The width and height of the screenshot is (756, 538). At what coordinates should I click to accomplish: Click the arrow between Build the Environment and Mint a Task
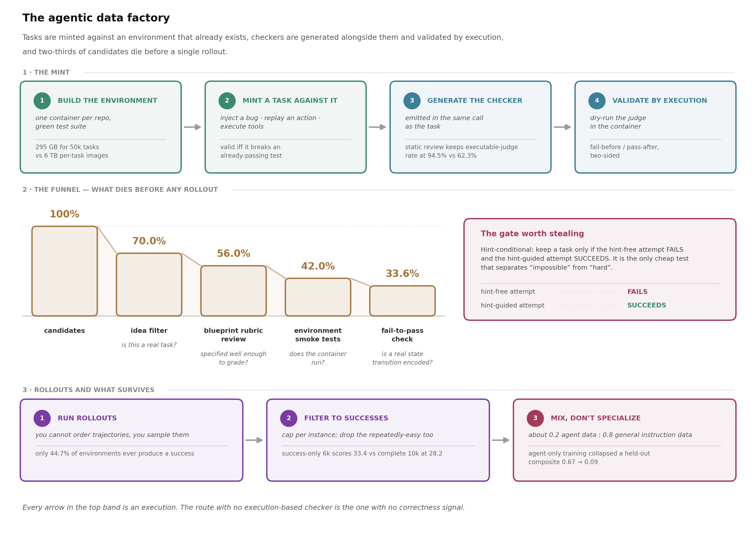pyautogui.click(x=193, y=127)
